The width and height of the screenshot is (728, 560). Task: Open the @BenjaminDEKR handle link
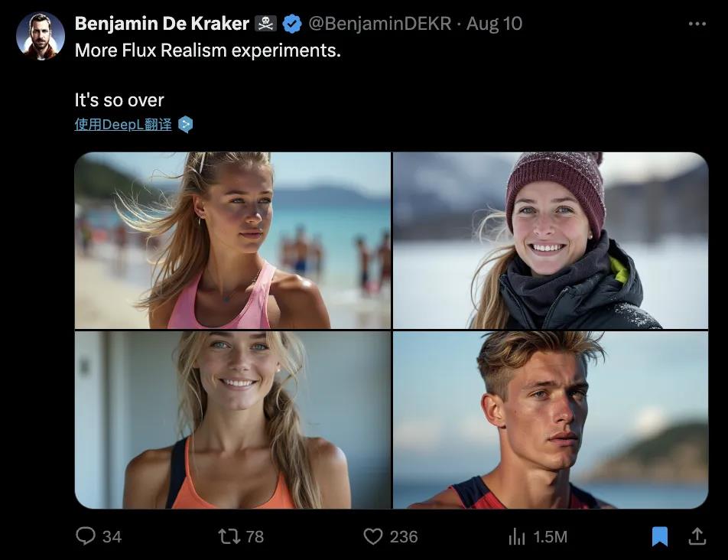coord(379,24)
